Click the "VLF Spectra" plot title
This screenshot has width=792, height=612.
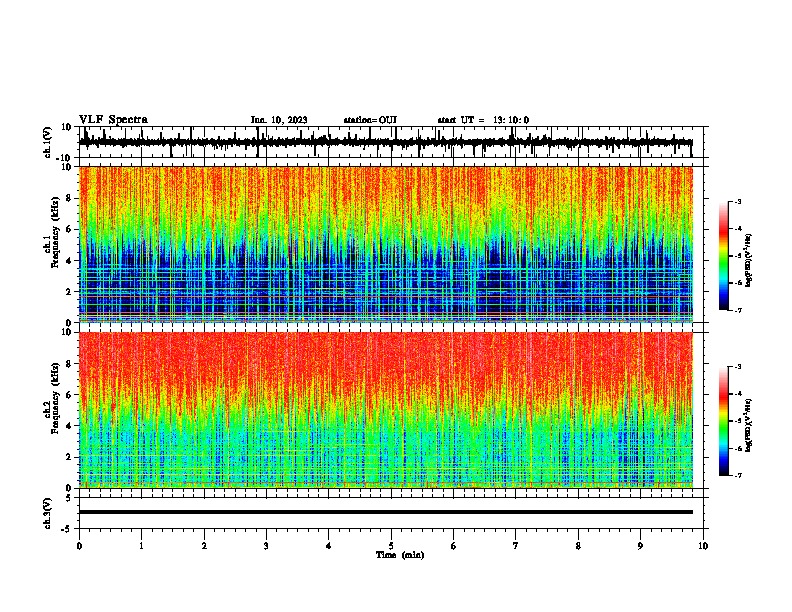113,120
